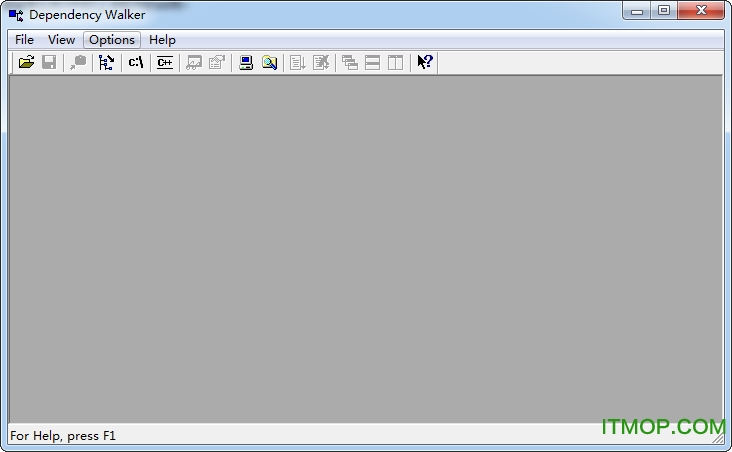
Task: Toggle Undecorate C++ Functions button
Action: coord(165,62)
